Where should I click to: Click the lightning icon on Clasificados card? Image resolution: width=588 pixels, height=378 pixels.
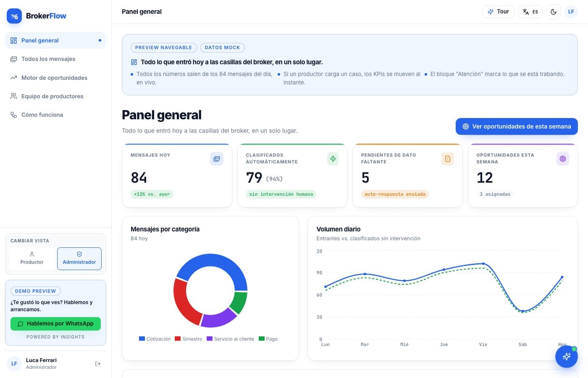click(333, 159)
